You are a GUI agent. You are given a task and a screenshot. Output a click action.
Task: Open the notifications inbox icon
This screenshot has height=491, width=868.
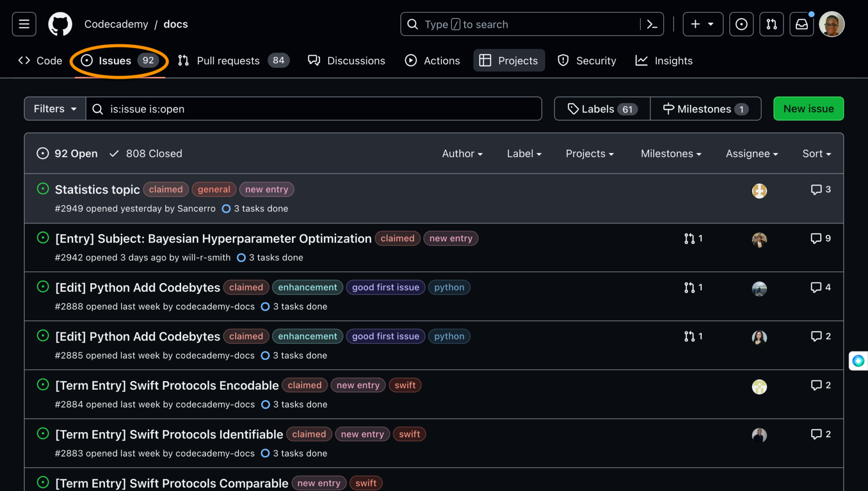(x=801, y=24)
